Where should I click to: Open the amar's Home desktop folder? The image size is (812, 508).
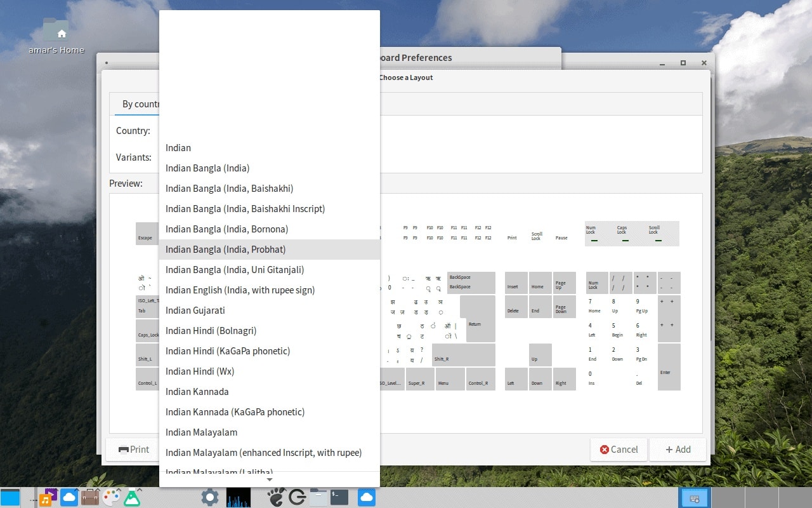click(56, 36)
